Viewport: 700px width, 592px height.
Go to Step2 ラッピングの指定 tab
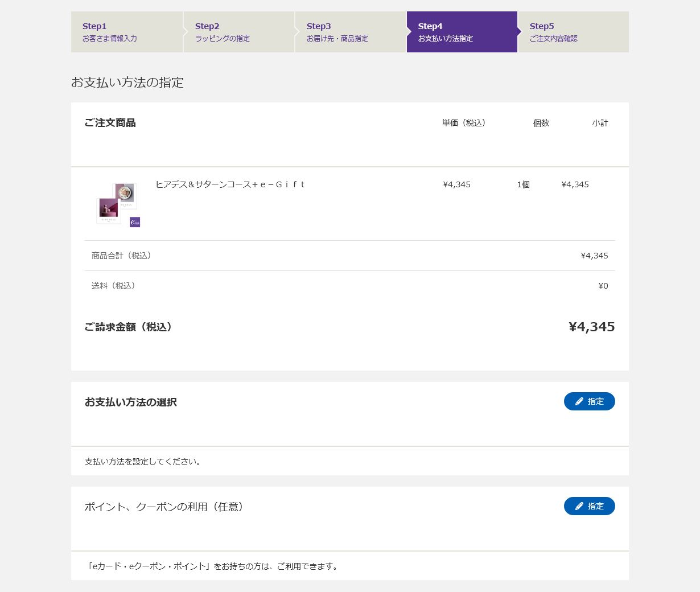[239, 32]
